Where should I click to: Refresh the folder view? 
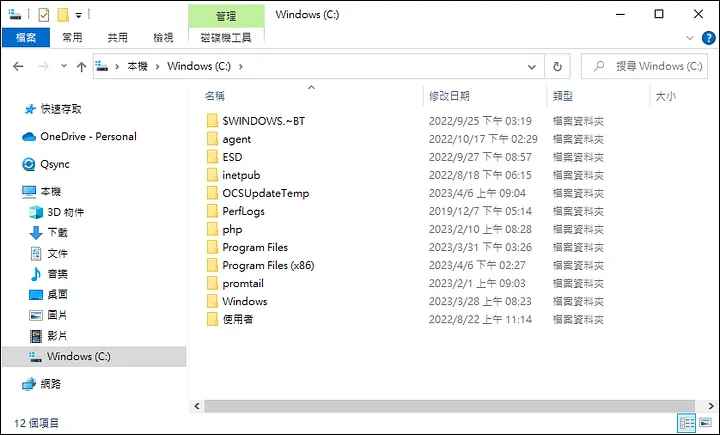point(557,67)
